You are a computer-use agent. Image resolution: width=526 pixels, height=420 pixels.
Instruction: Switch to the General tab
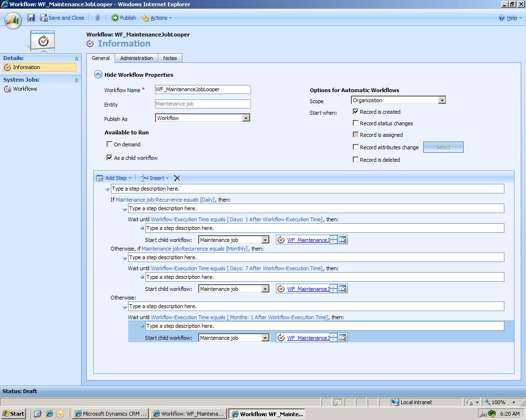[101, 58]
